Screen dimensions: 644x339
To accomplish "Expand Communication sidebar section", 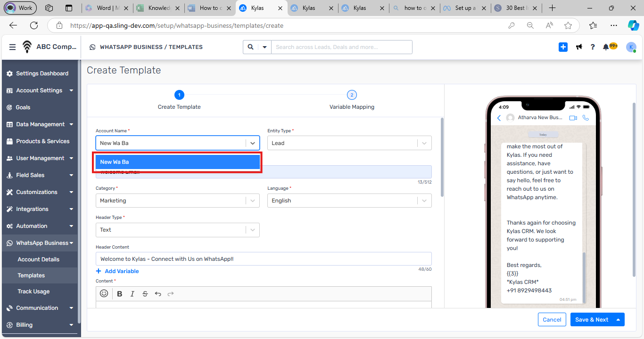I will coord(40,308).
